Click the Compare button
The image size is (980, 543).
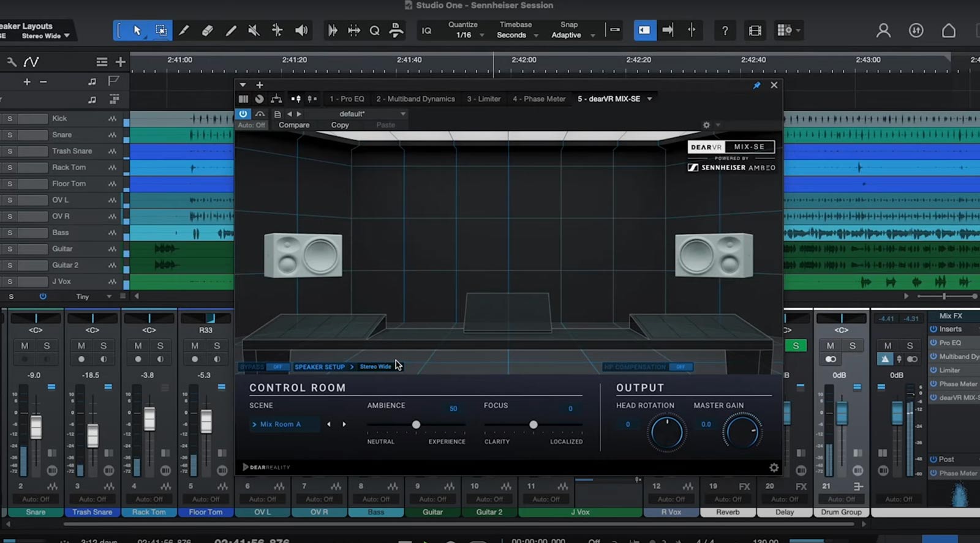tap(294, 125)
